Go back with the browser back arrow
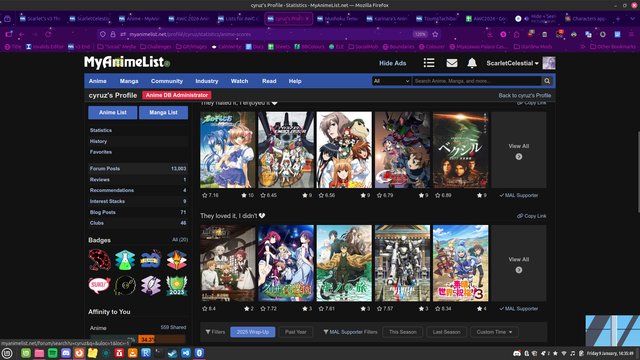The height and width of the screenshot is (360, 640). click(x=22, y=34)
